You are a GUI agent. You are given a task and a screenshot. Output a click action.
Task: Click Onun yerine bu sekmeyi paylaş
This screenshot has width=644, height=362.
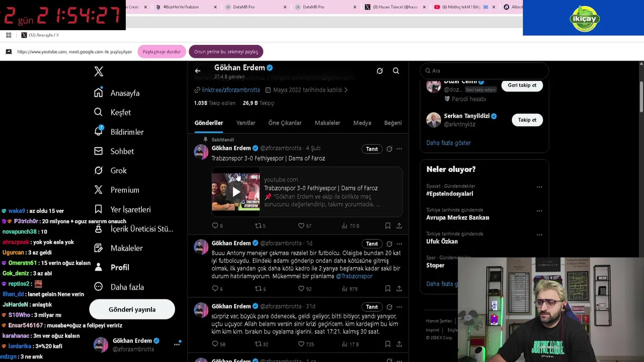pos(226,52)
